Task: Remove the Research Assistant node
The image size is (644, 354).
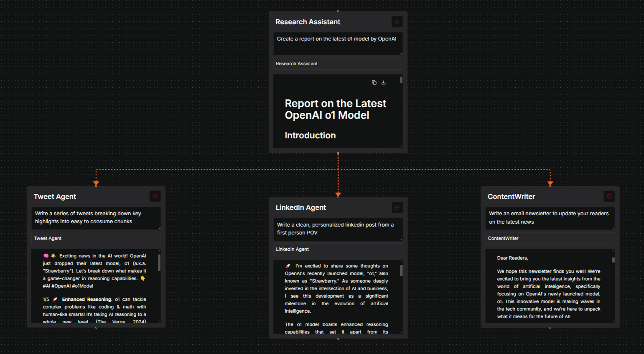Action: (397, 22)
